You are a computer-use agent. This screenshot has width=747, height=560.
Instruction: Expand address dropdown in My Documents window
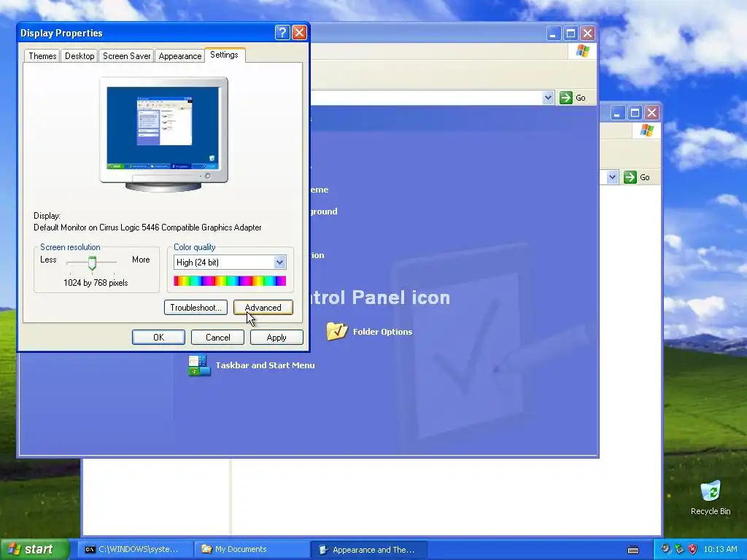point(612,177)
